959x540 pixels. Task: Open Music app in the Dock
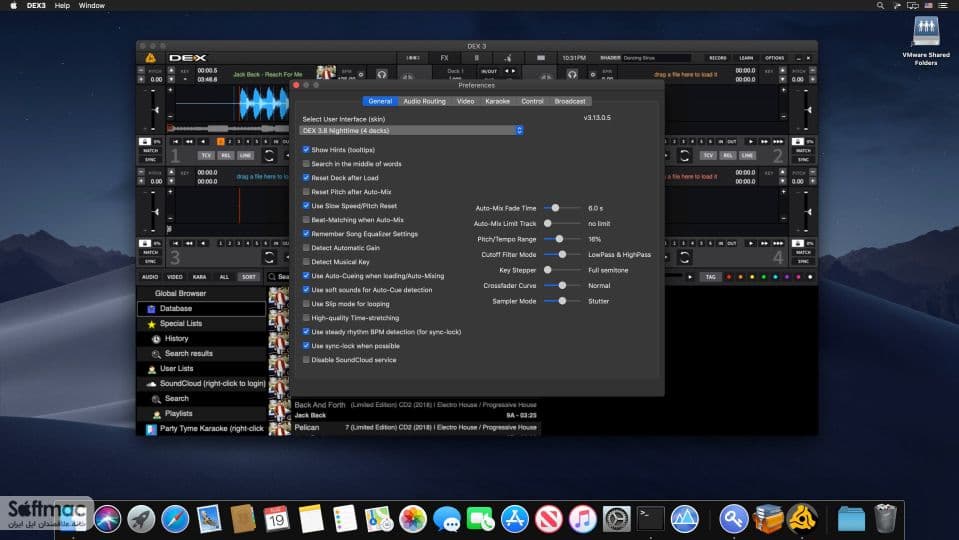pos(583,519)
